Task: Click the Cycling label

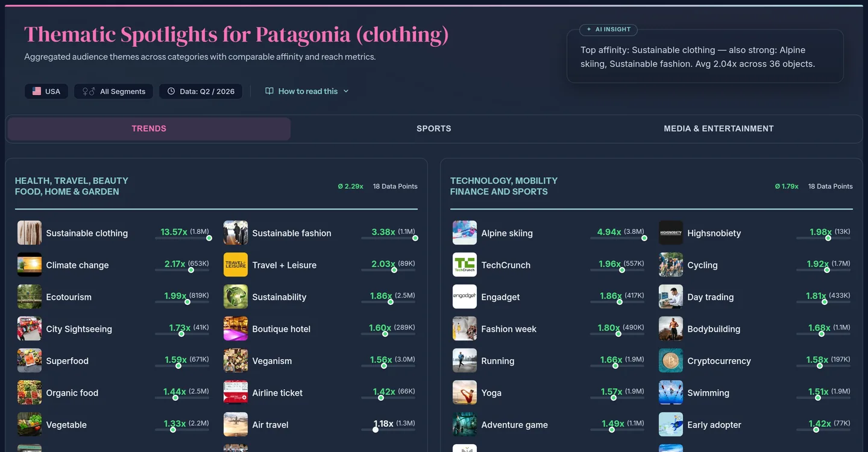Action: point(702,265)
